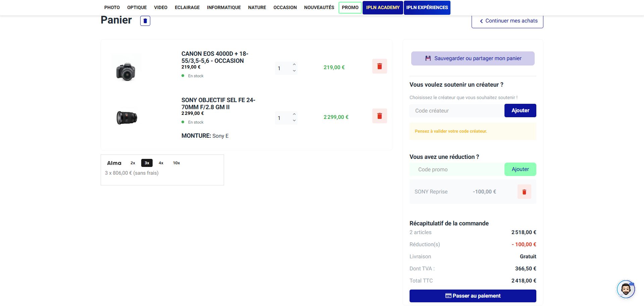This screenshot has width=644, height=306.
Task: Decrease Sony lens quantity
Action: click(x=294, y=121)
